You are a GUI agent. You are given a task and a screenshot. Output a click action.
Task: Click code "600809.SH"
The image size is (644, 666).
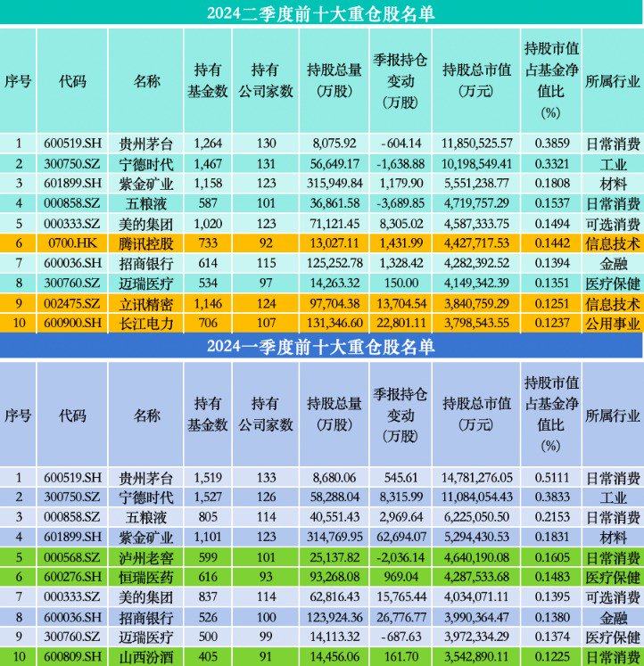[72, 657]
